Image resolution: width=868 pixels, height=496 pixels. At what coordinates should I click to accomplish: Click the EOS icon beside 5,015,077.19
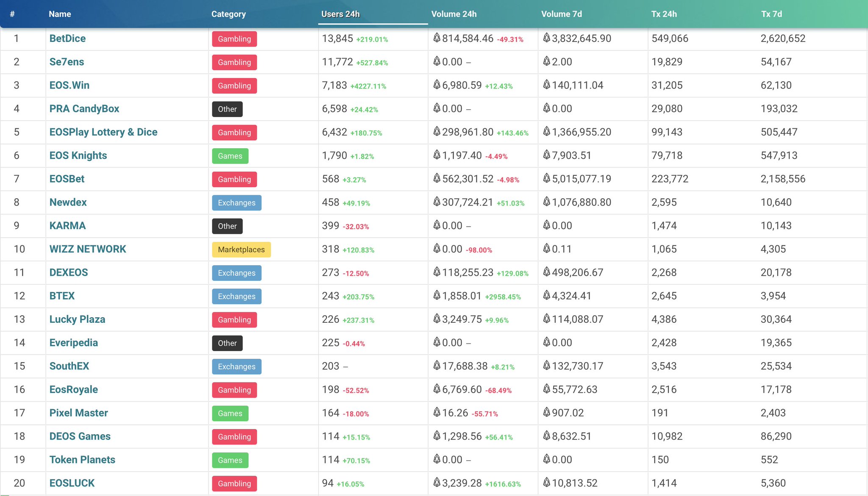point(547,178)
